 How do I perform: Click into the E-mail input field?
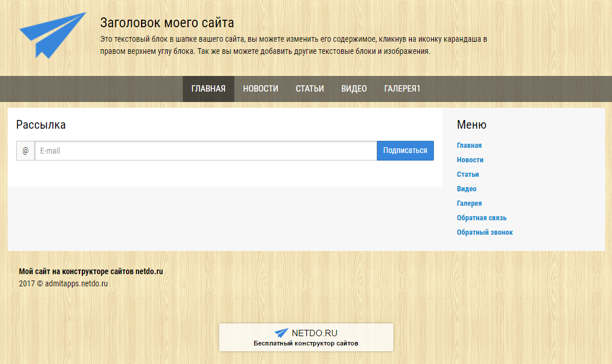coord(203,151)
